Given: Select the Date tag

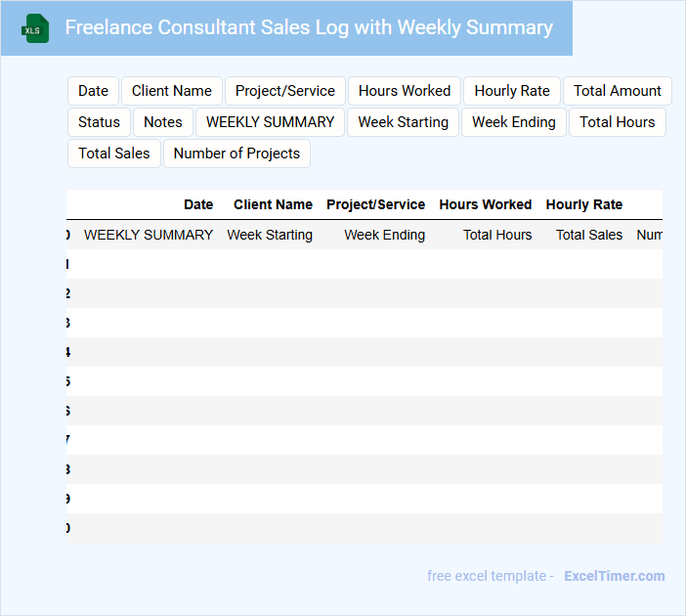Looking at the screenshot, I should point(93,91).
